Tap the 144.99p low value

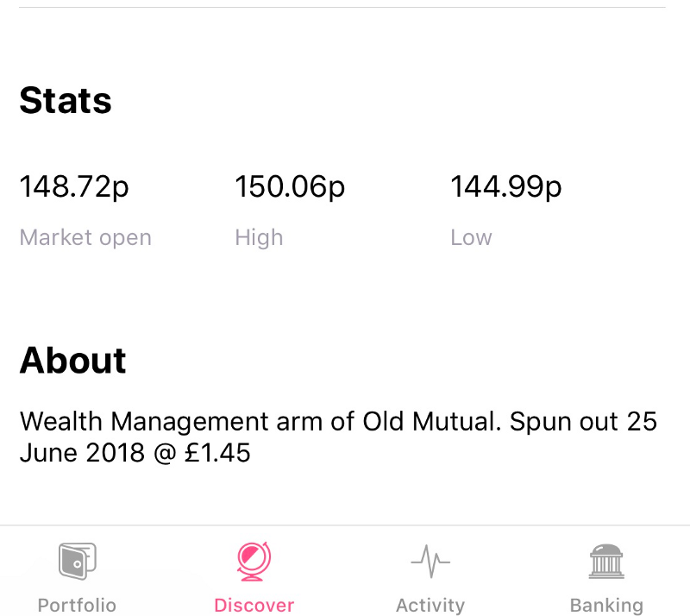coord(505,187)
